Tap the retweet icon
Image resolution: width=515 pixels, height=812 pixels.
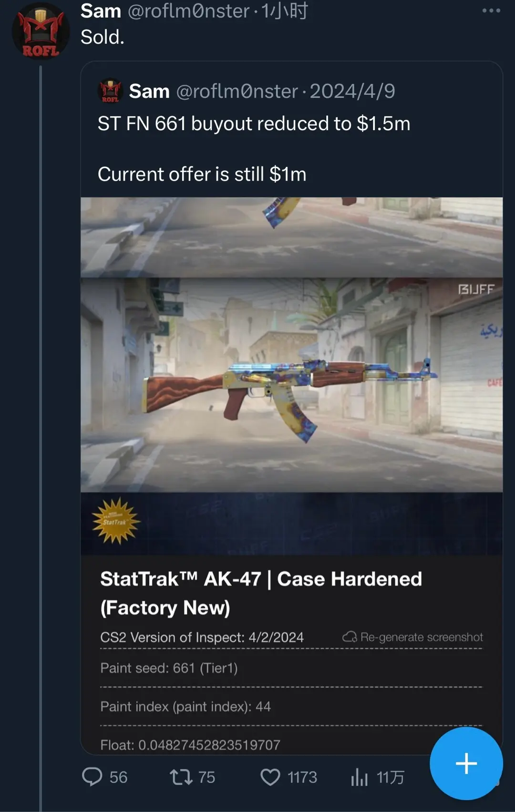point(181,777)
